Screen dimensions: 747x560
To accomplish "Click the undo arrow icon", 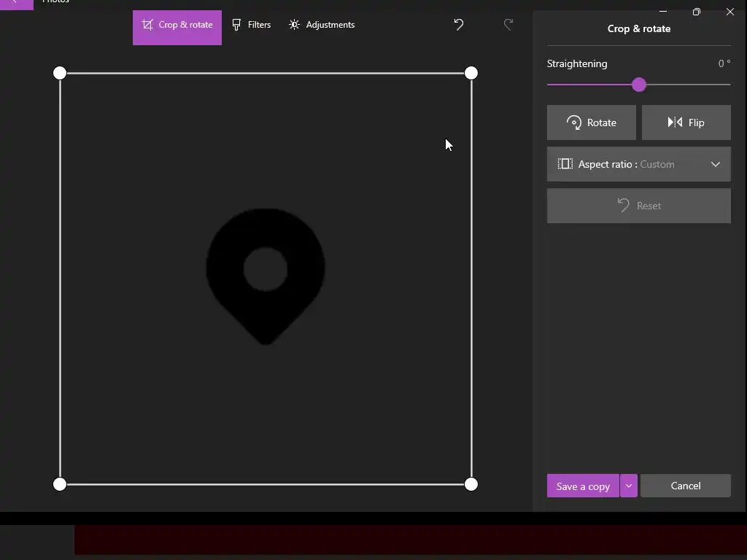I will pos(458,24).
